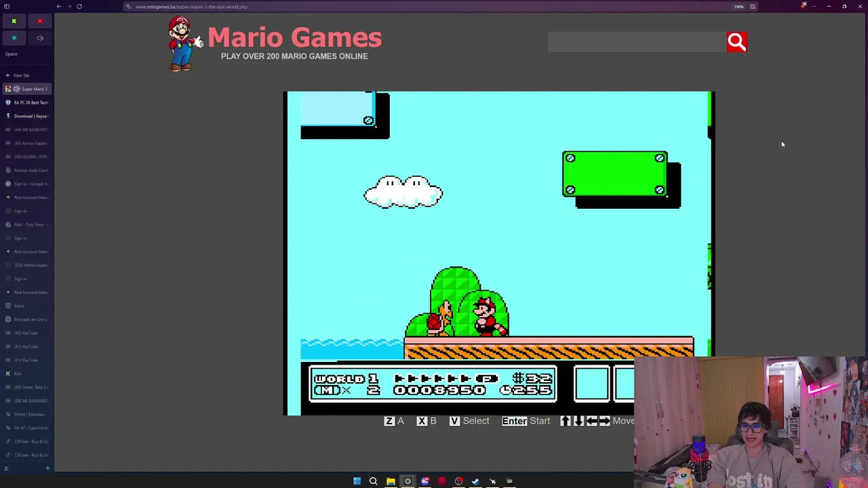
Task: Select the Mail - Troy Price tab
Action: click(27, 224)
